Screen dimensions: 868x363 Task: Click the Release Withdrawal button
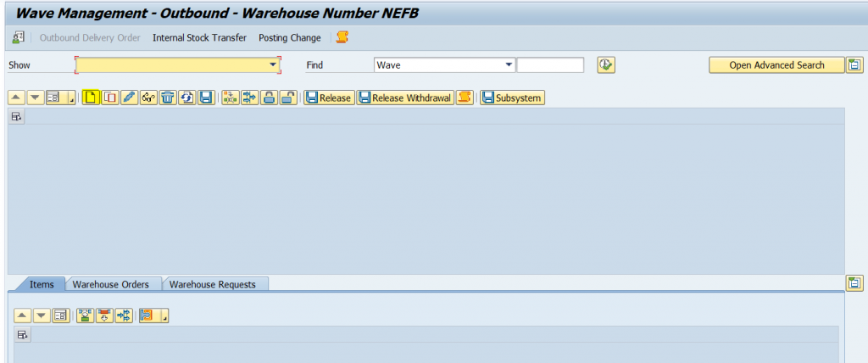tap(406, 98)
